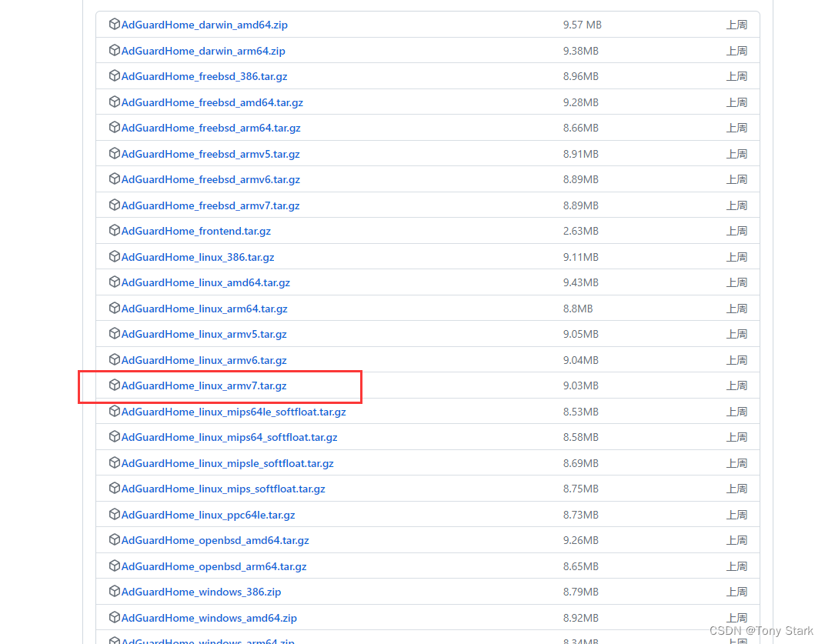Image resolution: width=825 pixels, height=644 pixels.
Task: Click package icon beside AdGuardHome_freebsd_armv5.tar.gz
Action: [x=114, y=153]
